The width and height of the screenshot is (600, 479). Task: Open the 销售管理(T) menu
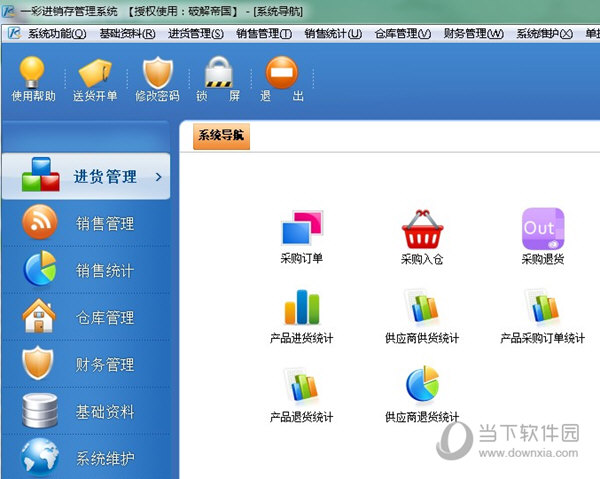coord(264,34)
